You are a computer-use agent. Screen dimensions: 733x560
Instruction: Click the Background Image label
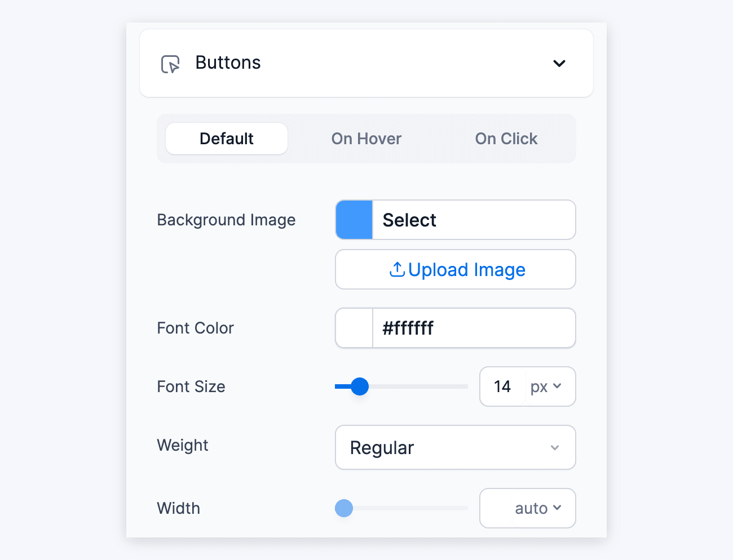[x=226, y=220]
